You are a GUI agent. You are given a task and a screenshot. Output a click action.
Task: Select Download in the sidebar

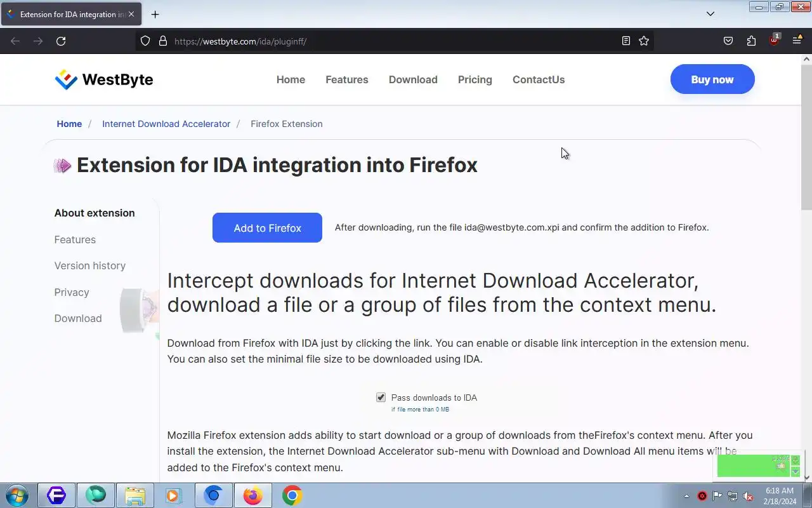(78, 318)
